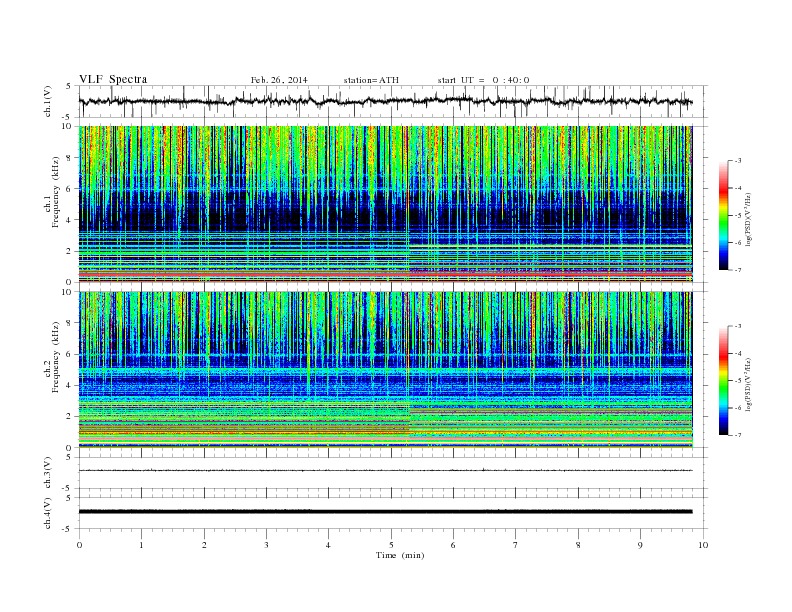Image resolution: width=792 pixels, height=612 pixels.
Task: Click the "ch.1(V)" axis label of top trace
Action: coord(48,101)
